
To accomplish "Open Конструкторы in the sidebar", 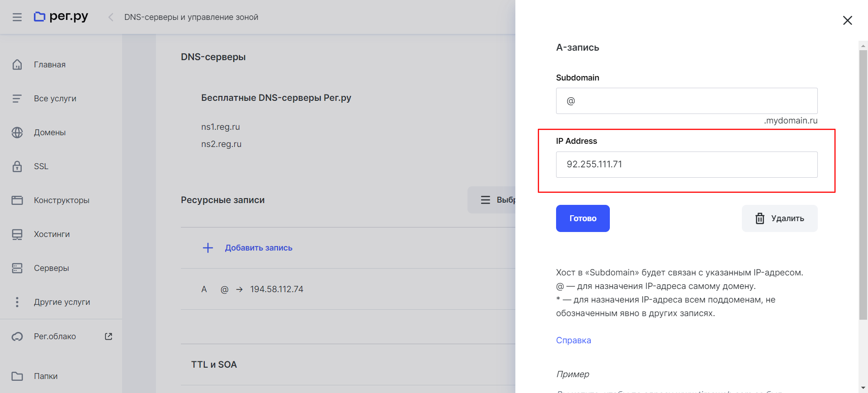I will click(61, 200).
